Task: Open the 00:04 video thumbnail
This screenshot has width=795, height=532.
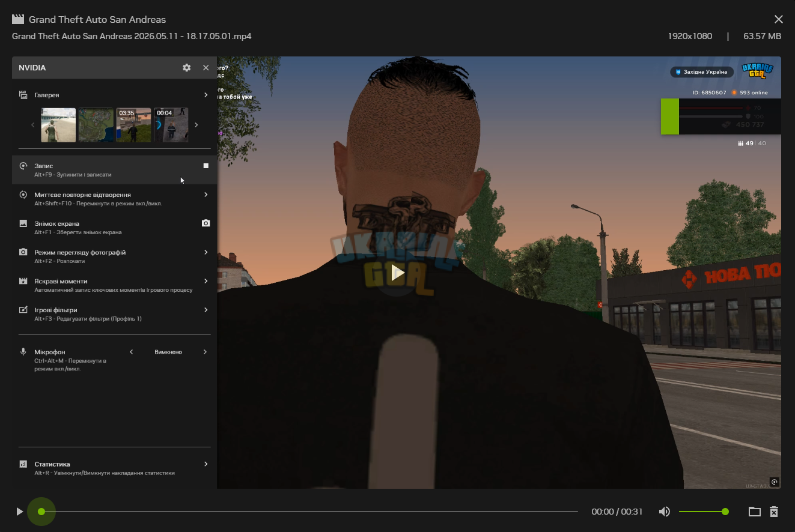Action: 171,125
